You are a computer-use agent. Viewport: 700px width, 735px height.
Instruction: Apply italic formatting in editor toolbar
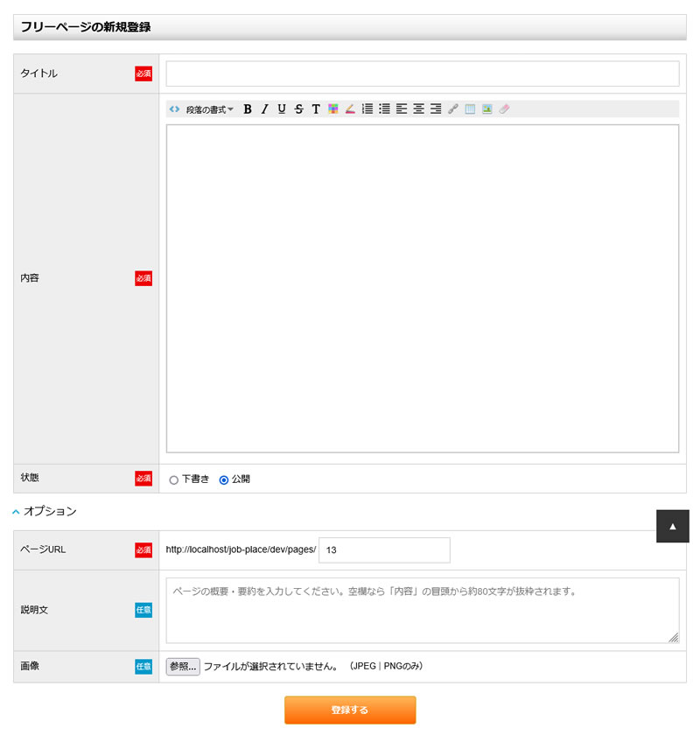coord(264,109)
